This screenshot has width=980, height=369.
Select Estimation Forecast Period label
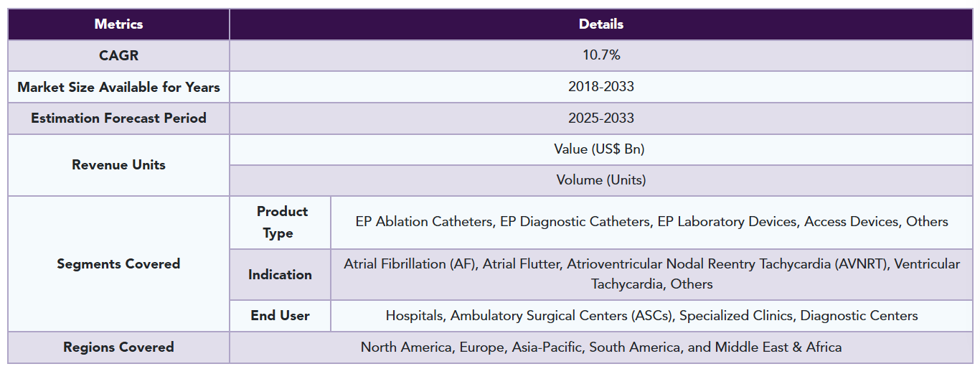point(118,118)
